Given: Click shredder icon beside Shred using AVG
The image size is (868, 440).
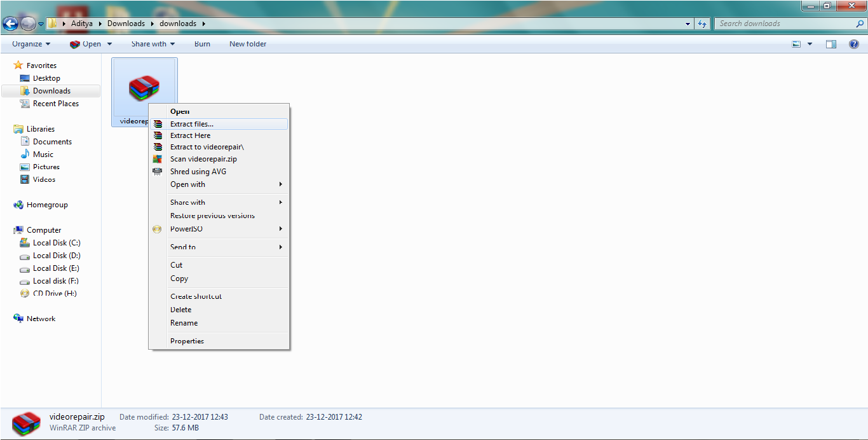Looking at the screenshot, I should coord(158,172).
